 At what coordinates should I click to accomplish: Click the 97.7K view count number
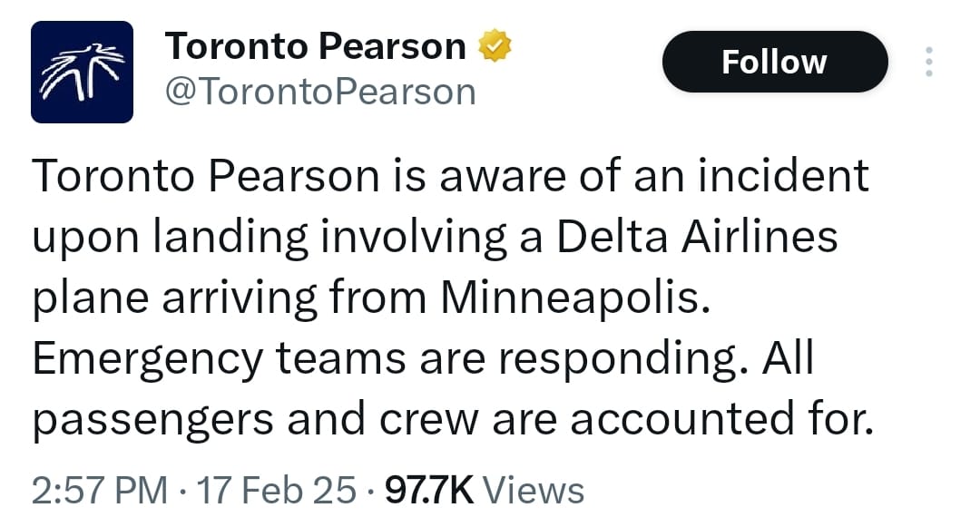(x=429, y=491)
